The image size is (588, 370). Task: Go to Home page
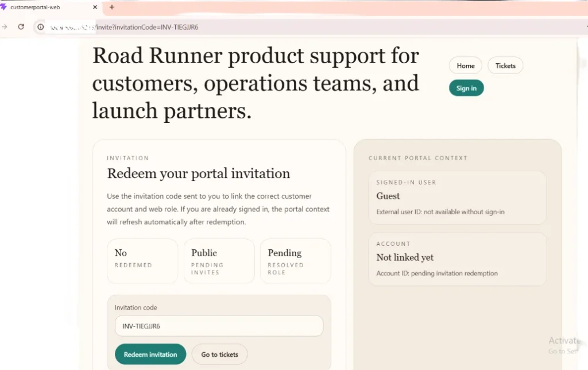point(465,65)
